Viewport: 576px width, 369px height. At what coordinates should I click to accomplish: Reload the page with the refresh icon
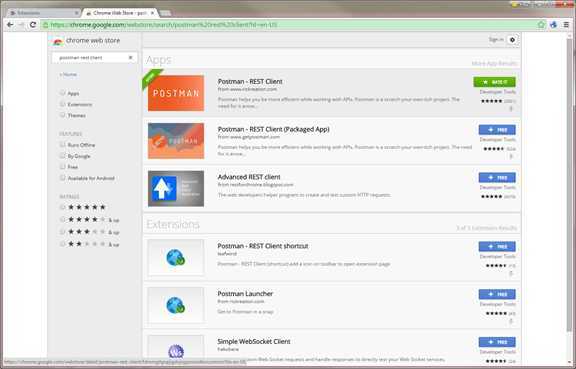(x=33, y=25)
